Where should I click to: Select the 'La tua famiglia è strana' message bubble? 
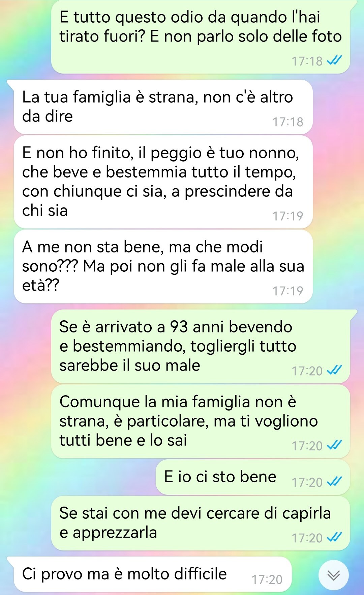click(x=163, y=107)
